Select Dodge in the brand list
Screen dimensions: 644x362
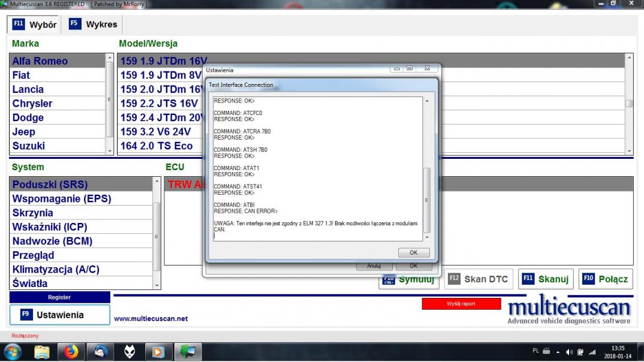pyautogui.click(x=57, y=117)
